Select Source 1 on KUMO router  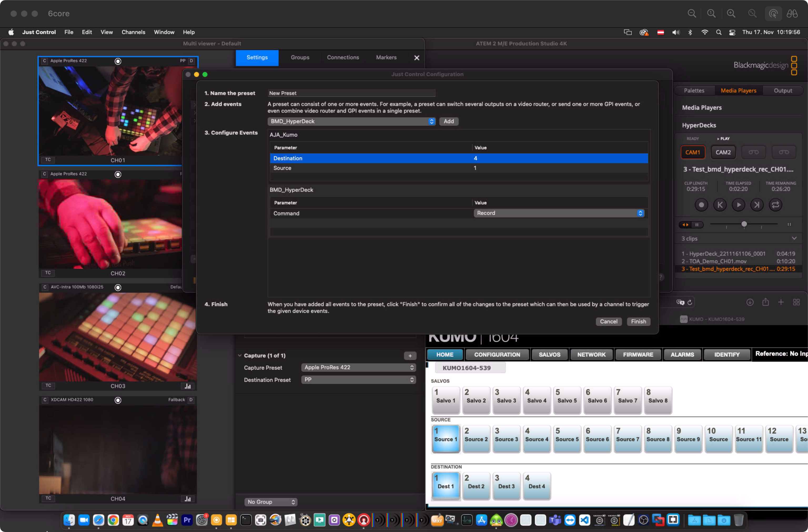tap(446, 439)
